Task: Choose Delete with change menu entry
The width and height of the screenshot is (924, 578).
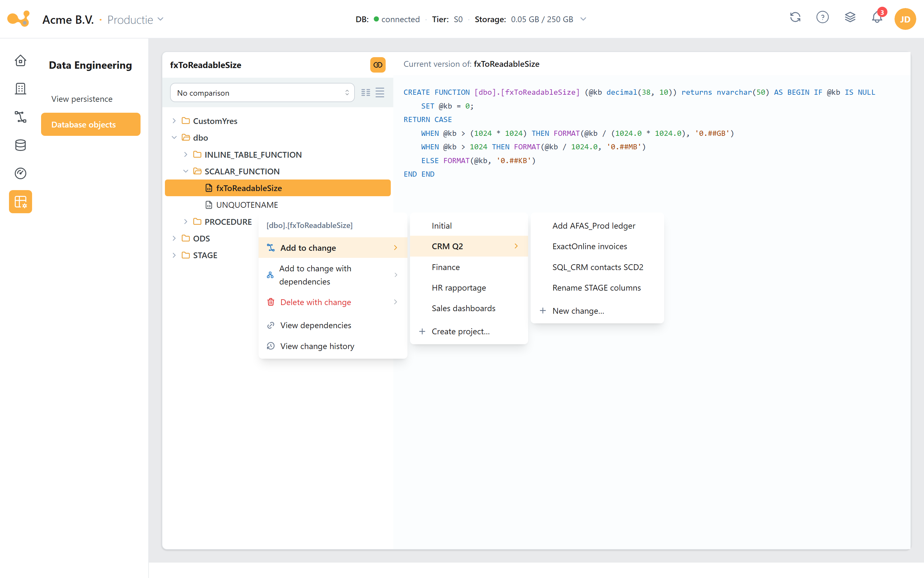Action: tap(333, 302)
